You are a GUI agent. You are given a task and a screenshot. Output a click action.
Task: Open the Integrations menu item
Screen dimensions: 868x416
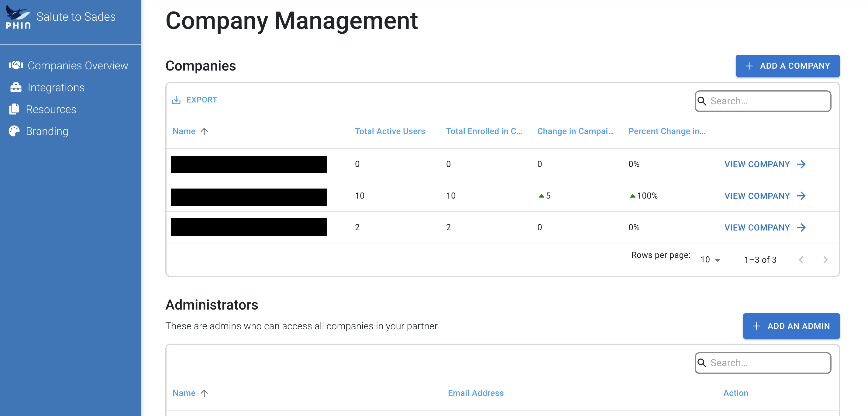47,87
